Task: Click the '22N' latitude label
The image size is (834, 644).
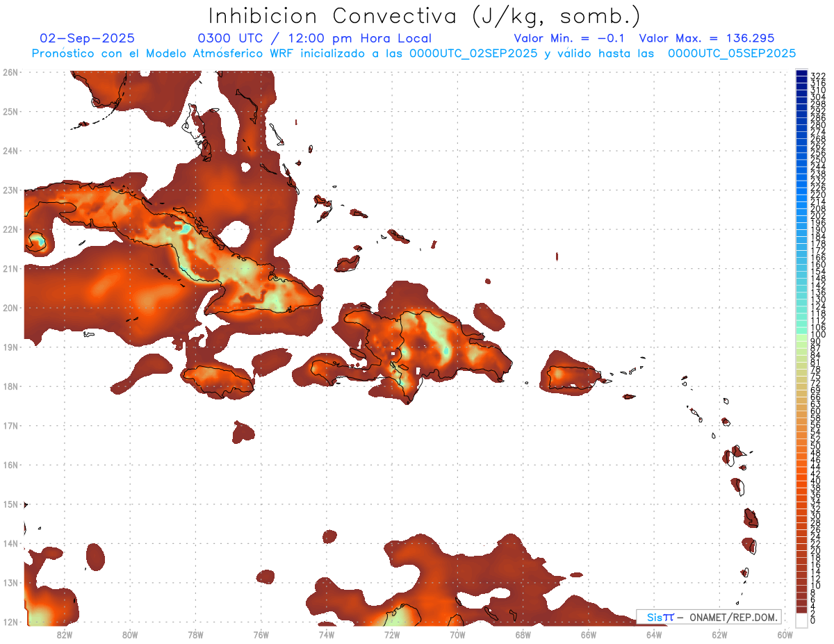Action: [10, 229]
